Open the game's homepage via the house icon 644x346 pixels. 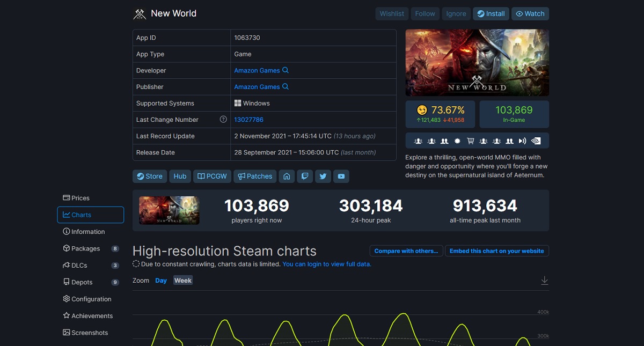coord(287,176)
